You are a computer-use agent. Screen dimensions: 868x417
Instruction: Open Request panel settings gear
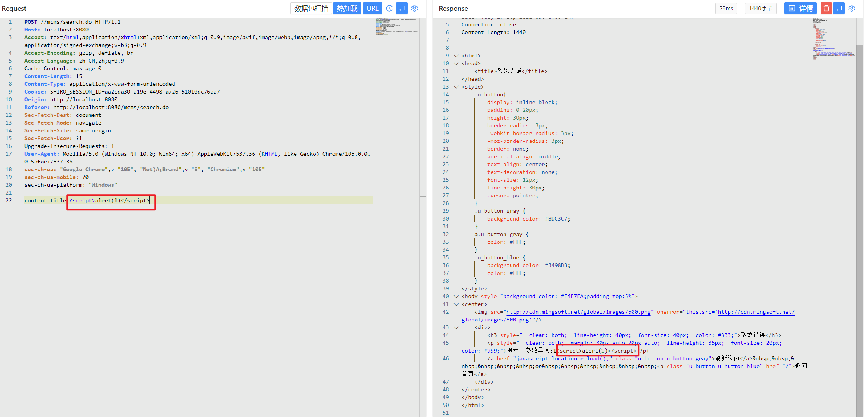click(415, 8)
